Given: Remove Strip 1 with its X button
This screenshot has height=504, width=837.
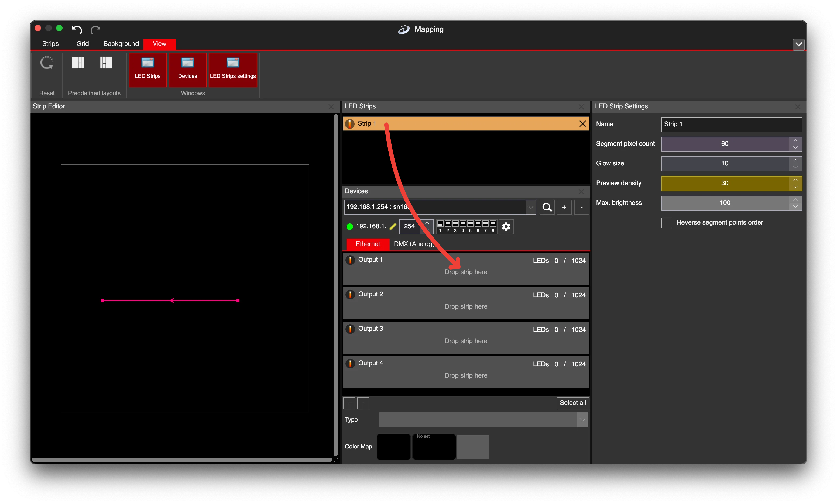Looking at the screenshot, I should [x=582, y=124].
